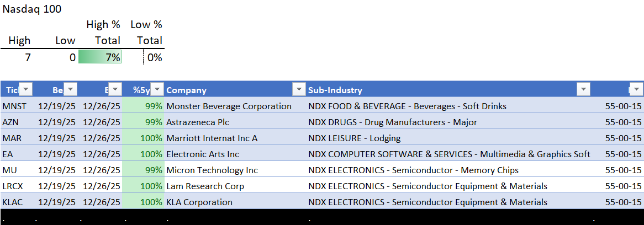Image resolution: width=644 pixels, height=225 pixels.
Task: Click the Nasdaq 100 title cell
Action: [x=32, y=9]
